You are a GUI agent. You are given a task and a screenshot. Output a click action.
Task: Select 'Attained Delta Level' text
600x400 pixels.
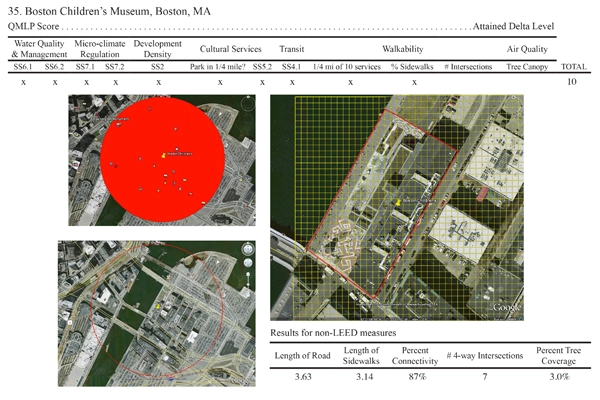point(513,26)
